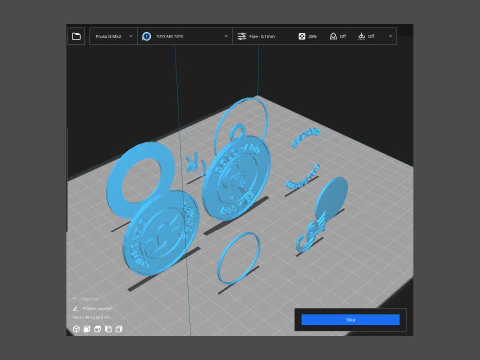Screen dimensions: 480x360
Task: Open file with the folder icon
Action: (76, 36)
